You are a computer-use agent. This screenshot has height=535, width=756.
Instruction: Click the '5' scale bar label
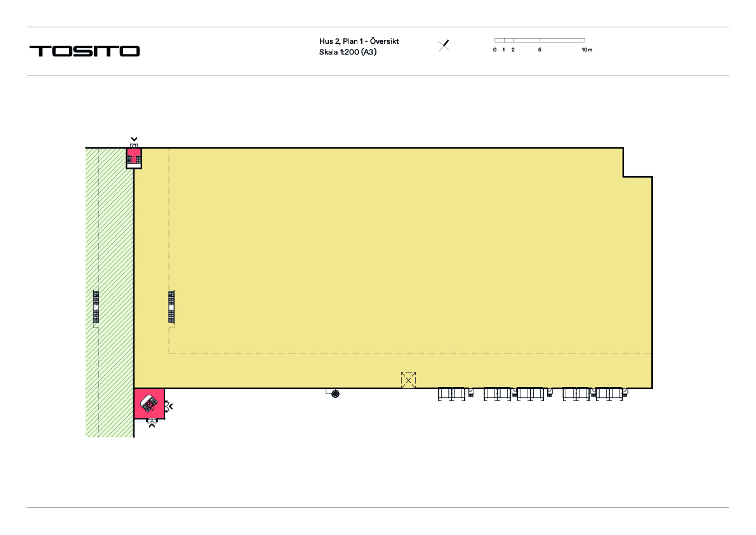[540, 50]
